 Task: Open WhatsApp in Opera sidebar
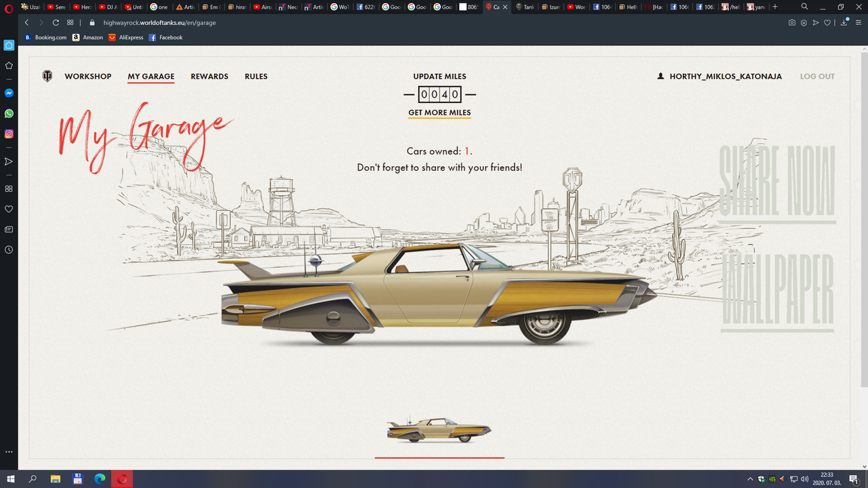click(9, 113)
